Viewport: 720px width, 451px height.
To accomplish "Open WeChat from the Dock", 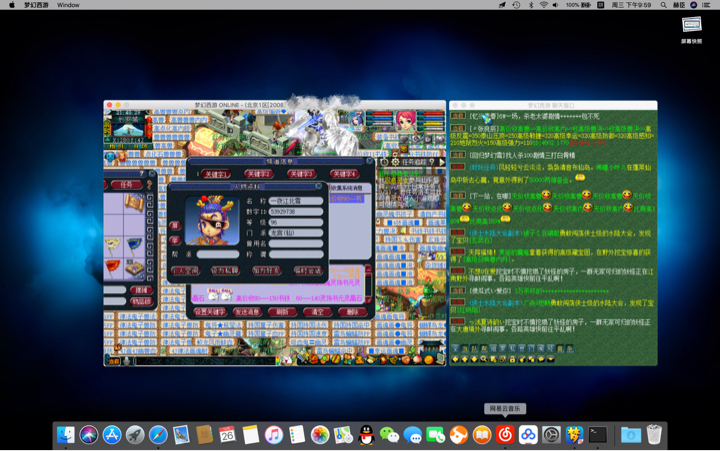I will point(389,434).
